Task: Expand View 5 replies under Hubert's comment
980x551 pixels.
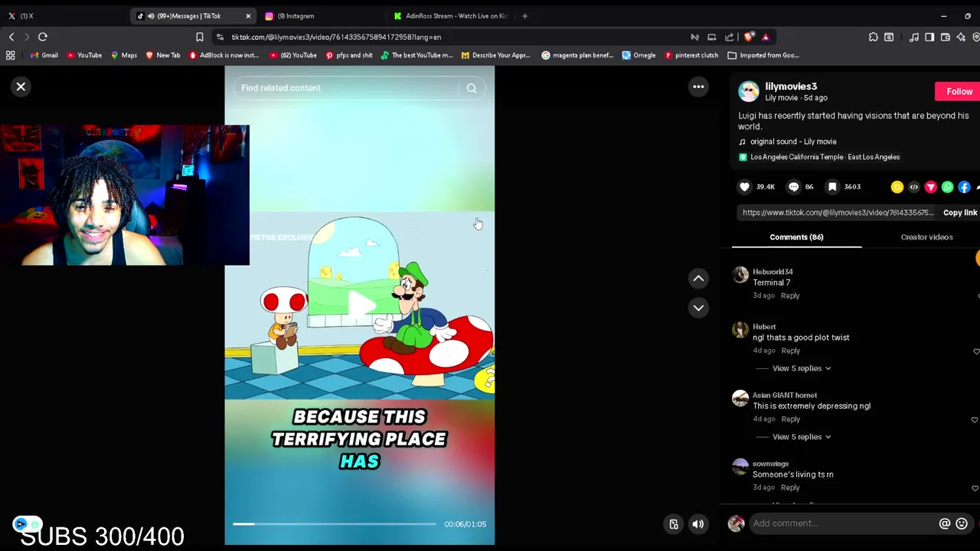Action: pos(802,369)
